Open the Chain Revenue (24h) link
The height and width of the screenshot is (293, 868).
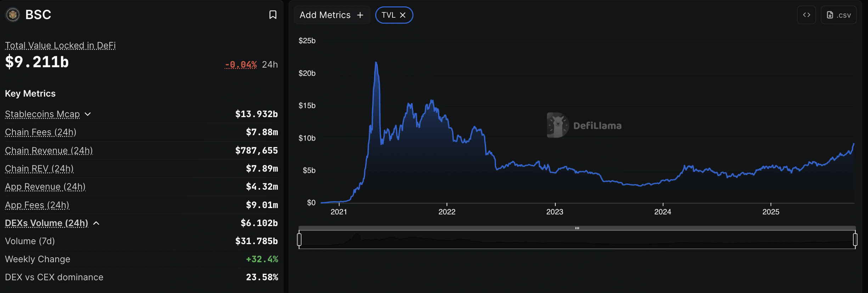(49, 150)
